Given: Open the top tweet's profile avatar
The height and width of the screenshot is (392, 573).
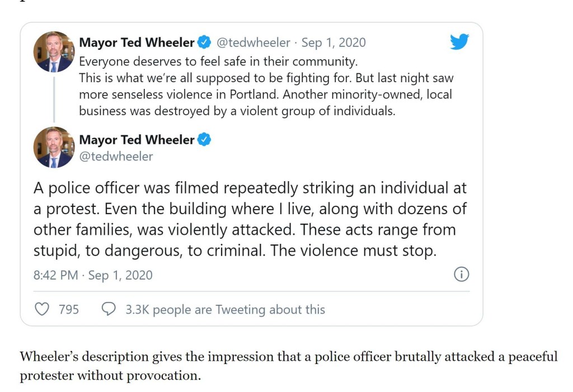Looking at the screenshot, I should point(54,52).
